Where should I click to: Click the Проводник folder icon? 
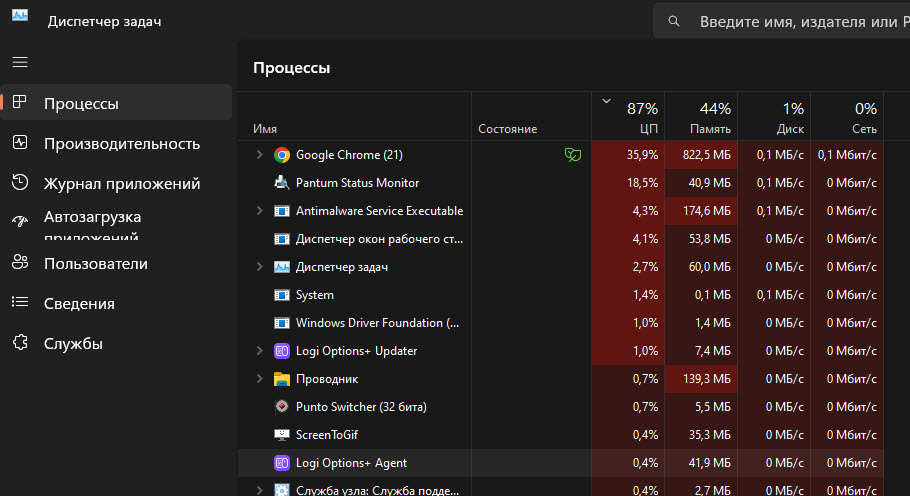click(x=281, y=379)
